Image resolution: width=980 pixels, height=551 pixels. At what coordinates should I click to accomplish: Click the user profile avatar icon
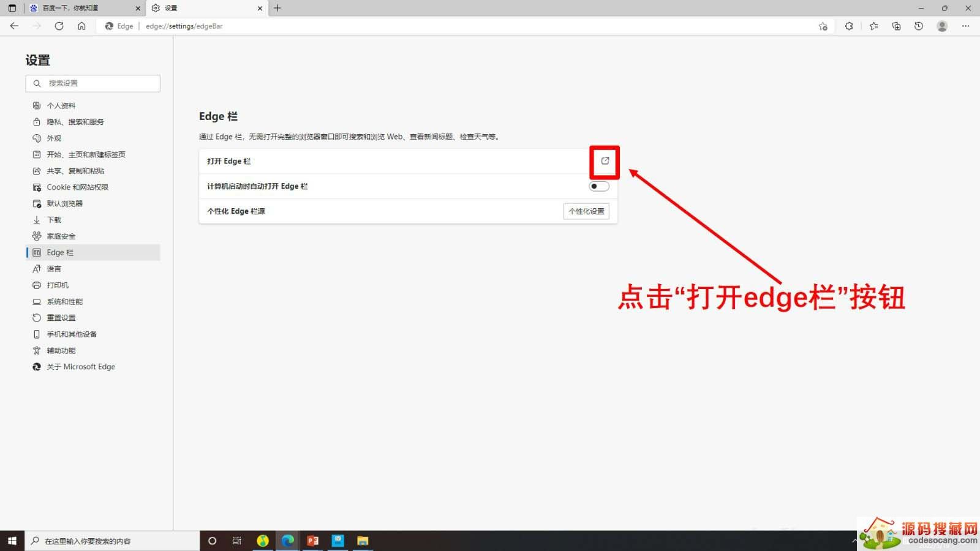(x=942, y=26)
